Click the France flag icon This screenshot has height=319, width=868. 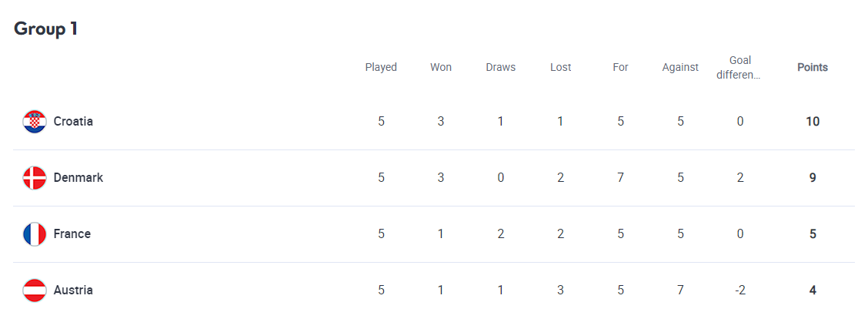pyautogui.click(x=35, y=234)
